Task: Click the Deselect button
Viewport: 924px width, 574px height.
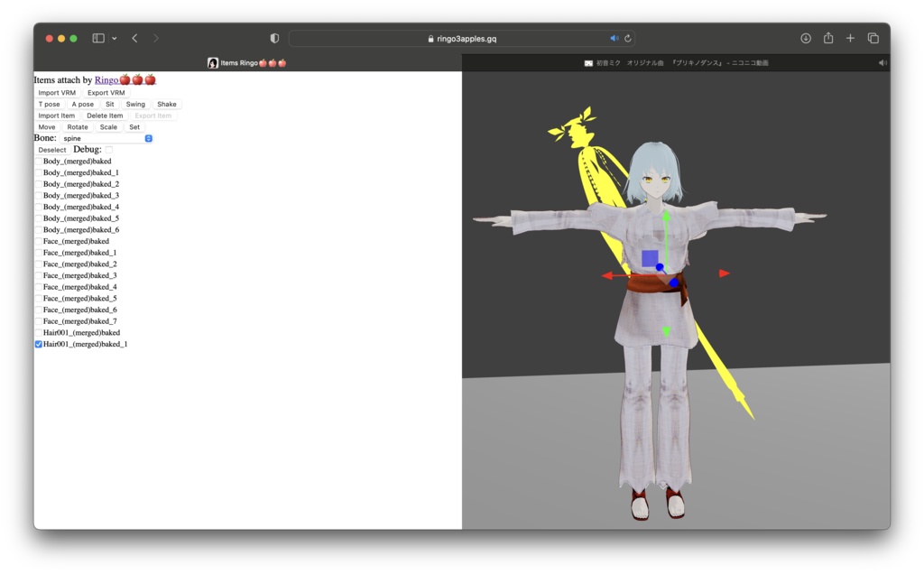Action: point(51,150)
